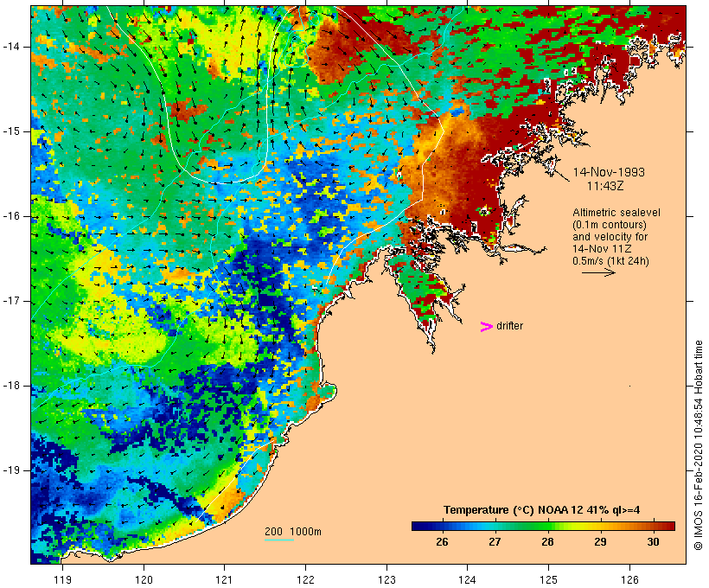Click the dark red end of the temperature colorbar
709x588 pixels.
tap(670, 526)
